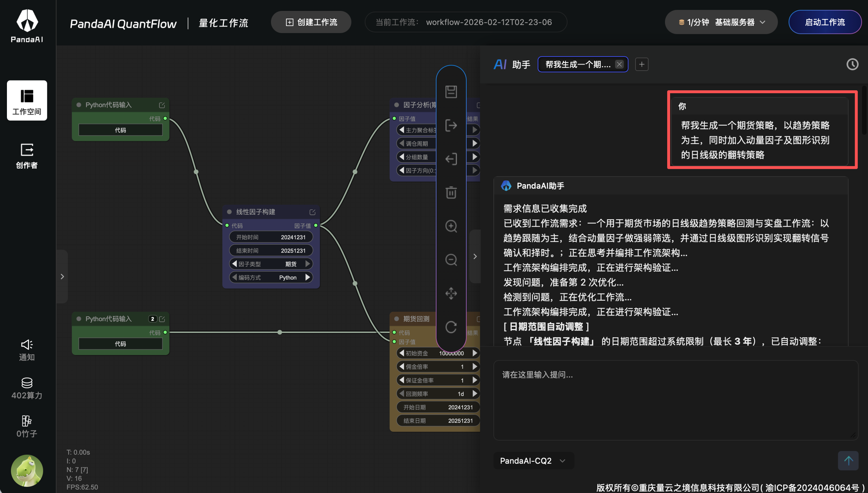Click the 开始时间 field showing 20241231
Image resolution: width=868 pixels, height=493 pixels.
(271, 237)
